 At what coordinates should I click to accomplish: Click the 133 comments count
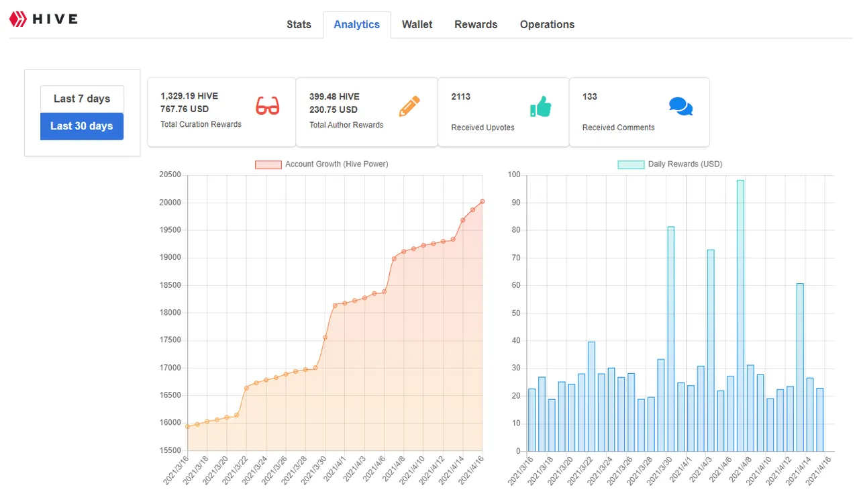pos(590,97)
